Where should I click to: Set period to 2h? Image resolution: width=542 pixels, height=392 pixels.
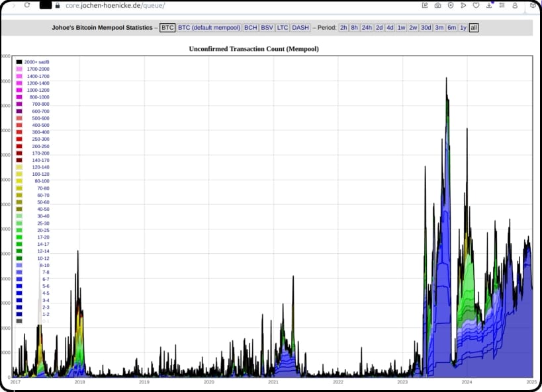point(343,28)
